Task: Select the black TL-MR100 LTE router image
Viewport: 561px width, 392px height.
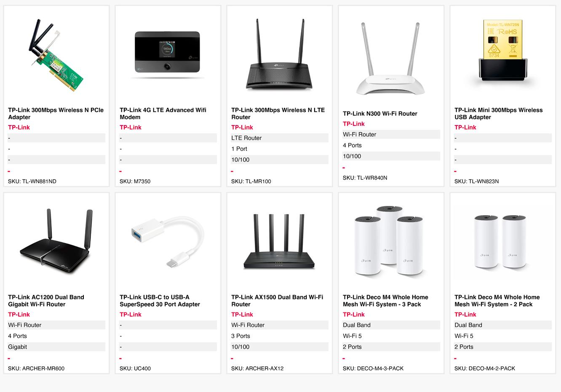Action: pos(279,54)
